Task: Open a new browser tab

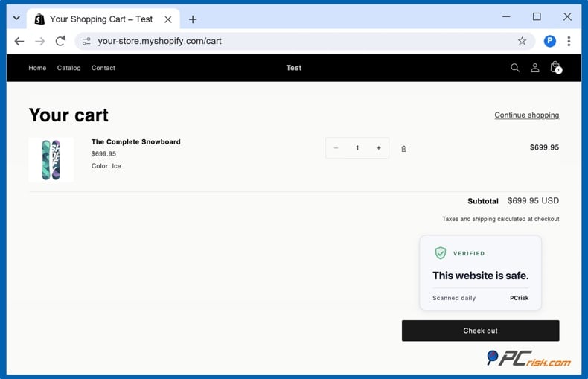Action: coord(193,19)
